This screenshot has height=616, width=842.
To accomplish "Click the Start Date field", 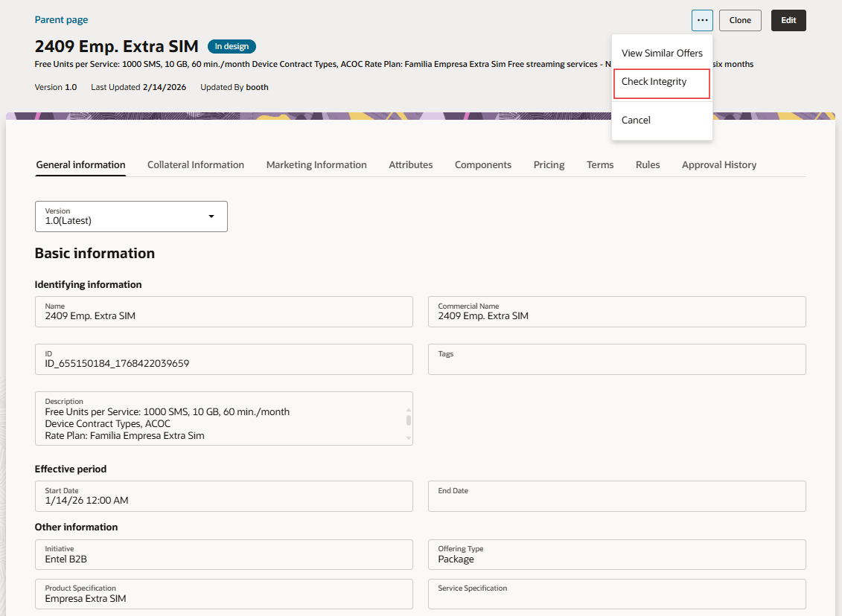I will click(x=224, y=496).
